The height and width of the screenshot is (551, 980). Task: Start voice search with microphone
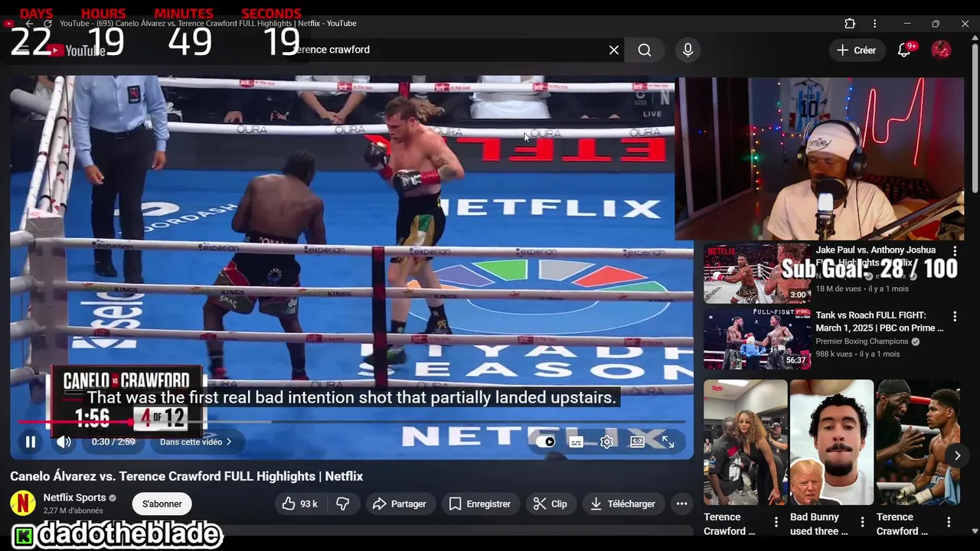pyautogui.click(x=688, y=50)
